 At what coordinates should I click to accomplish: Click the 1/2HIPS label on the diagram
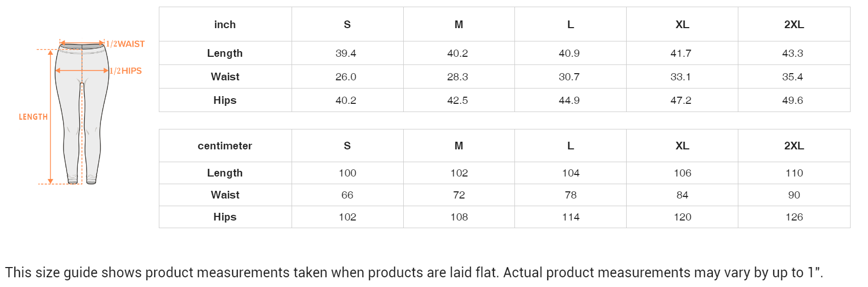coord(126,71)
